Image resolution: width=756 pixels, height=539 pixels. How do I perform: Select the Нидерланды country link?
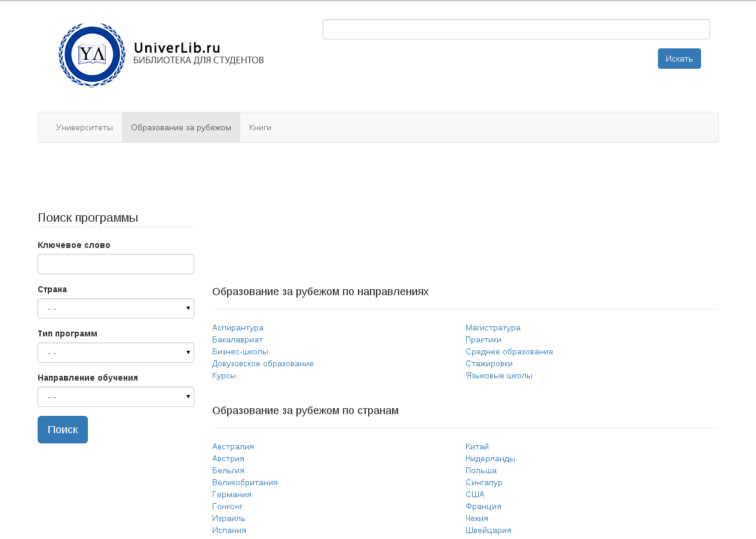pyautogui.click(x=490, y=458)
